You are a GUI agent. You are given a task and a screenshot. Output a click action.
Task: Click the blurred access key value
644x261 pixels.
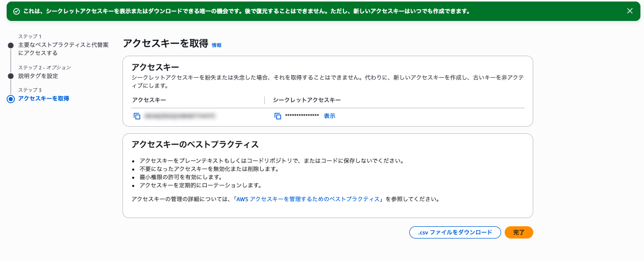(x=180, y=116)
